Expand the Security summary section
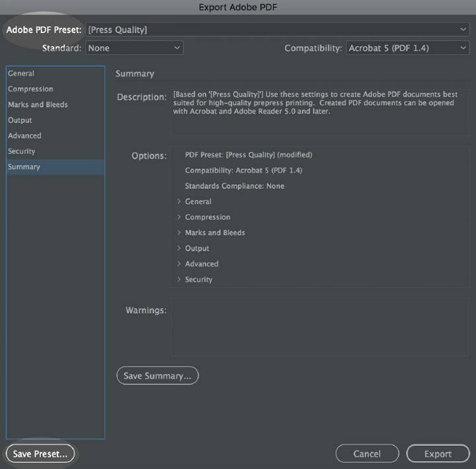 [x=179, y=279]
